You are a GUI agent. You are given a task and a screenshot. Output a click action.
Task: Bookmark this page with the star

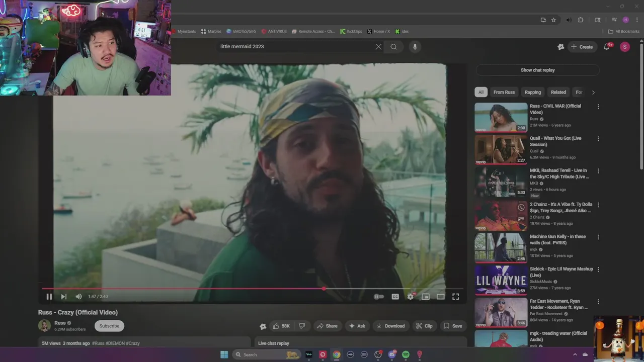click(x=553, y=20)
